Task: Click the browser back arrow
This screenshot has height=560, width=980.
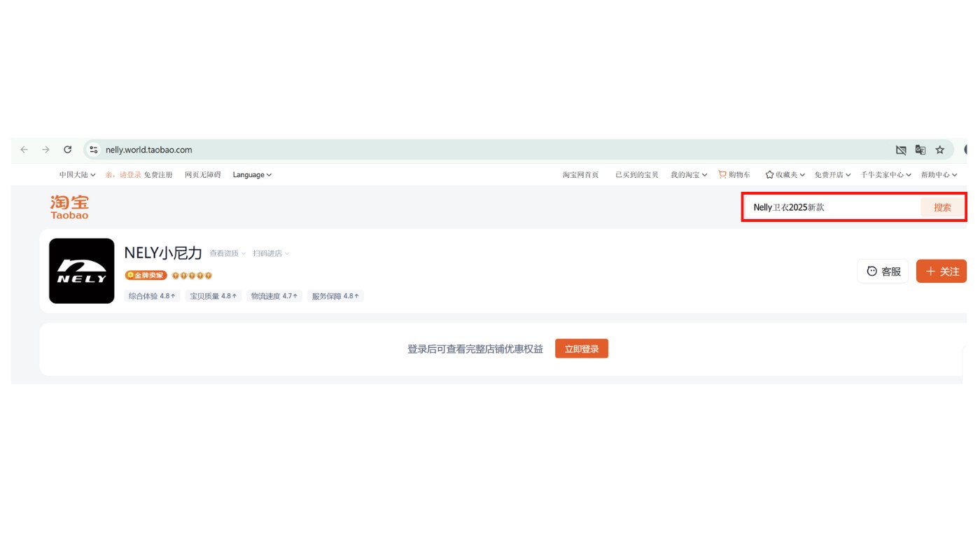Action: (24, 150)
